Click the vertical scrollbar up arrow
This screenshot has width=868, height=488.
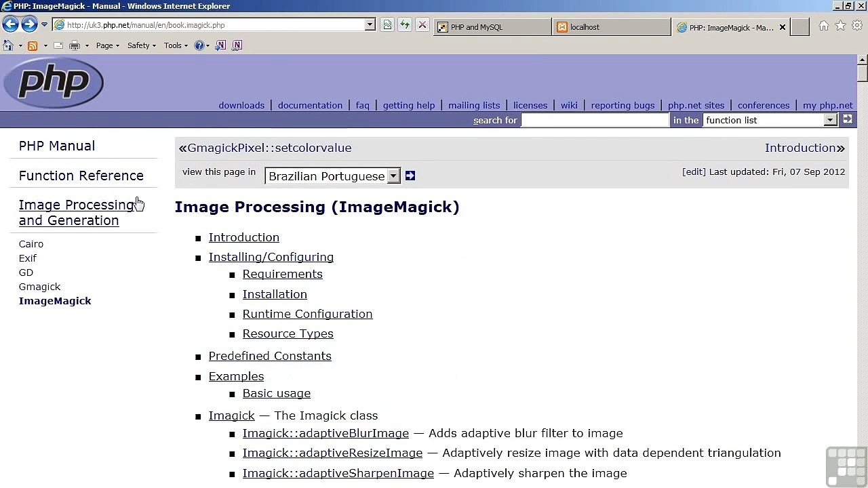(863, 60)
